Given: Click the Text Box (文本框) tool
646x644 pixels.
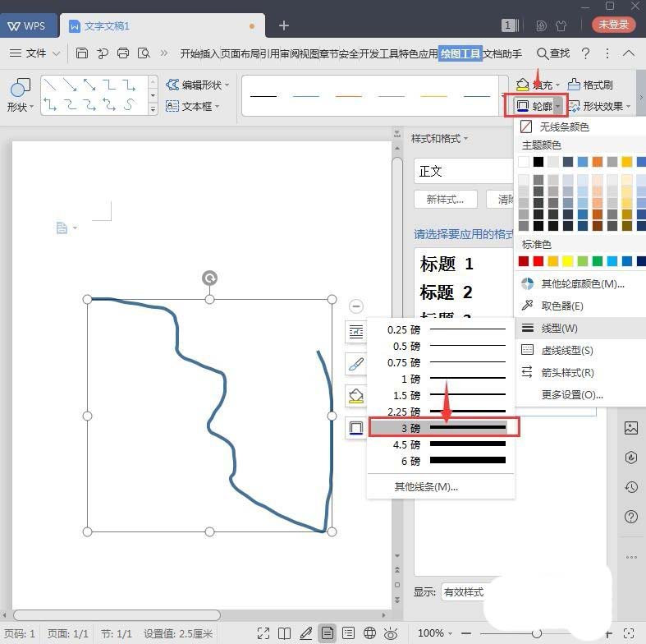Looking at the screenshot, I should pyautogui.click(x=192, y=106).
